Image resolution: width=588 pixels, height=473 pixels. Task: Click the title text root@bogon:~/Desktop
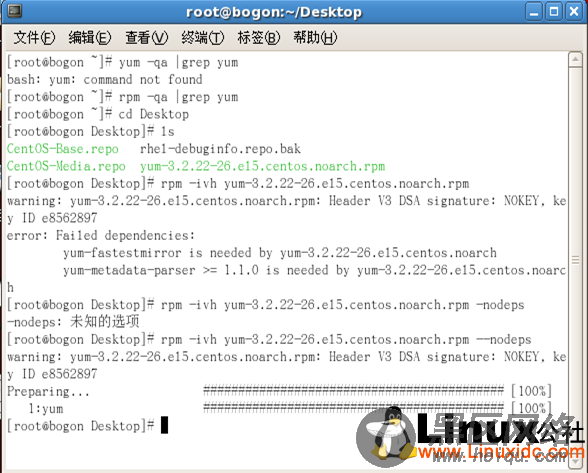pos(274,12)
